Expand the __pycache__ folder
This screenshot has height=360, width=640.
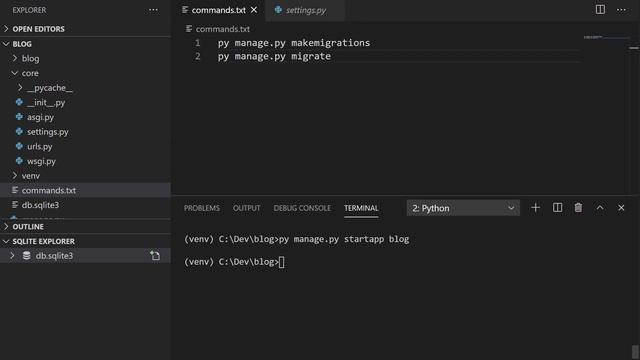20,88
